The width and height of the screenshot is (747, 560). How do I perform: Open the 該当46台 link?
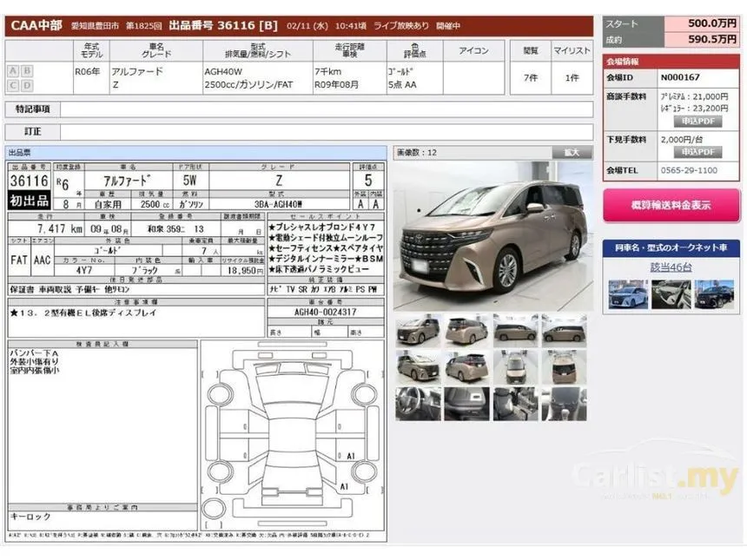671,267
